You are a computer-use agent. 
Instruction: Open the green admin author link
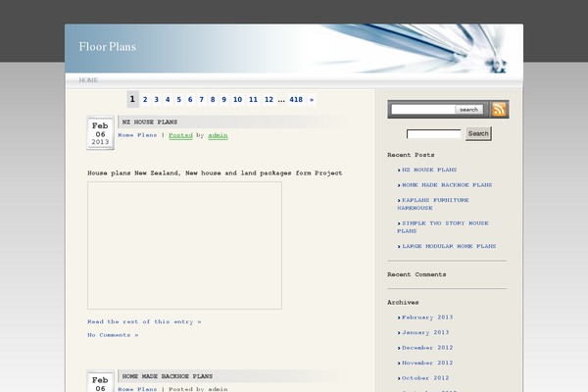pos(218,135)
